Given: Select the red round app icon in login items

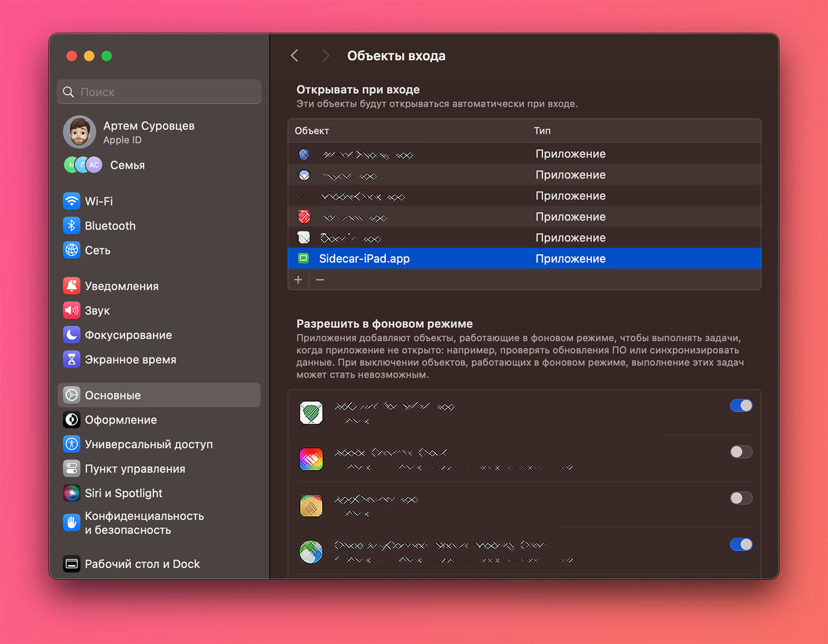Looking at the screenshot, I should coord(304,217).
